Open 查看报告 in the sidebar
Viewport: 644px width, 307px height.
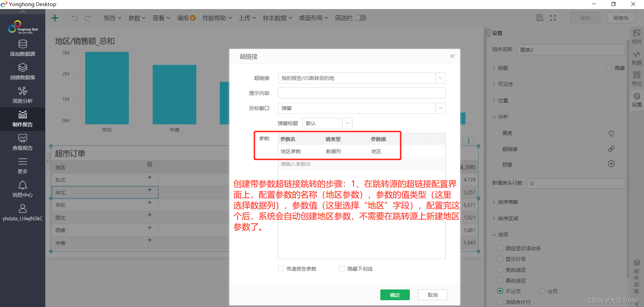[22, 142]
